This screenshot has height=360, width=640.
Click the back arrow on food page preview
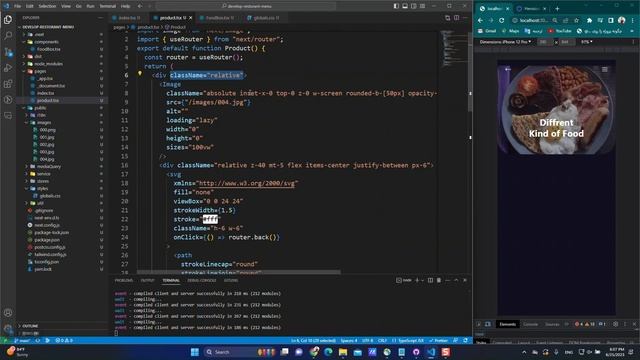507,69
